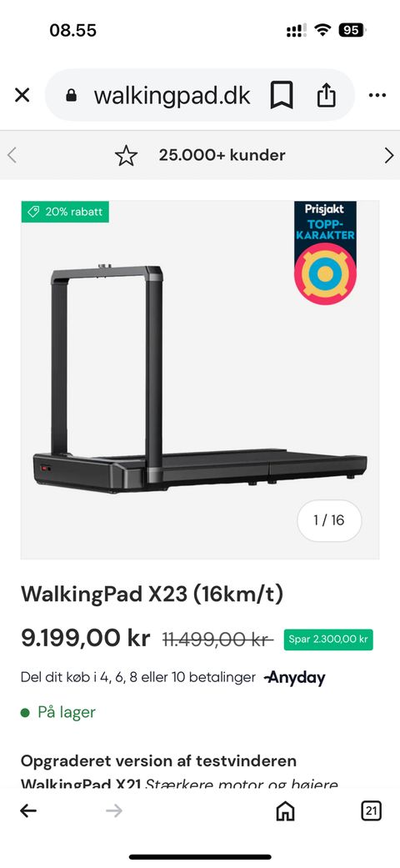Tap the padlock security icon
Image resolution: width=400 pixels, height=868 pixels.
tap(72, 95)
